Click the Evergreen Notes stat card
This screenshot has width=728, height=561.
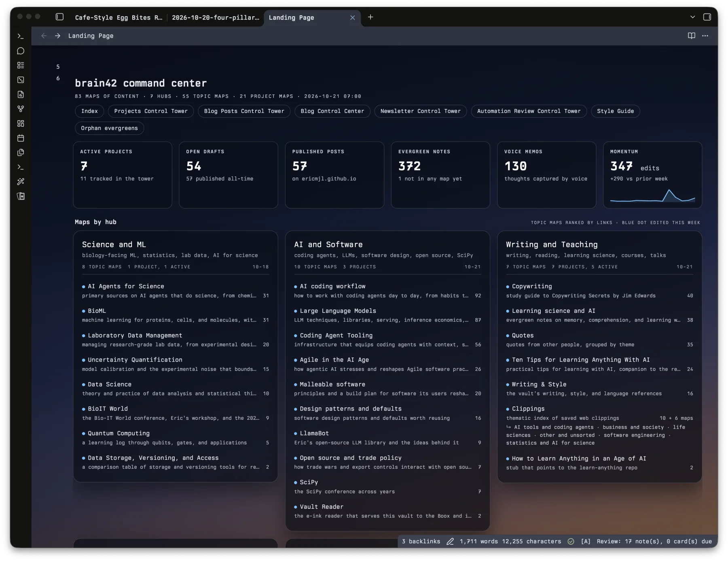(x=440, y=175)
